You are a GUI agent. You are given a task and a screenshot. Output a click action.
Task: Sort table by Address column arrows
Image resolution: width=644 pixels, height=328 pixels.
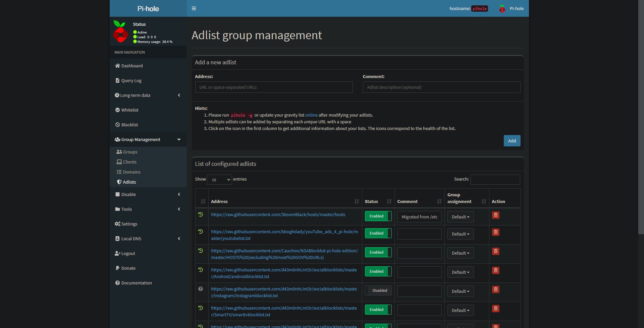(357, 201)
